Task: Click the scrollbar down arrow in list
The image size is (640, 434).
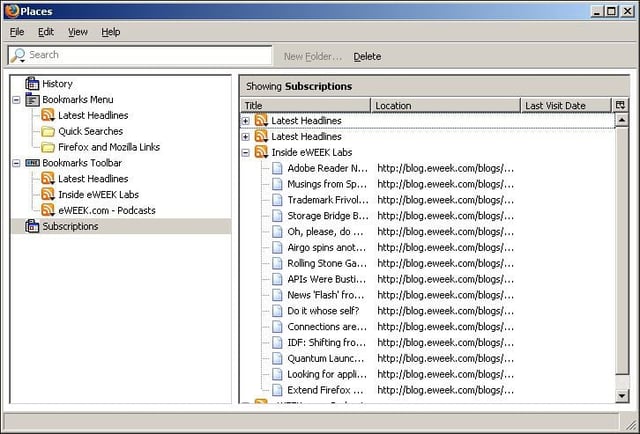Action: point(622,395)
